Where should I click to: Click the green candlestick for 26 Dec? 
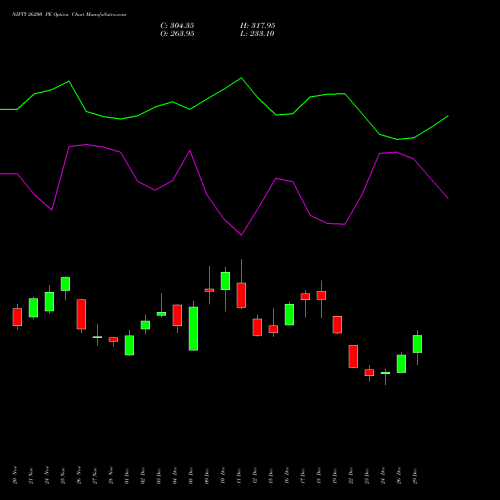click(x=401, y=364)
